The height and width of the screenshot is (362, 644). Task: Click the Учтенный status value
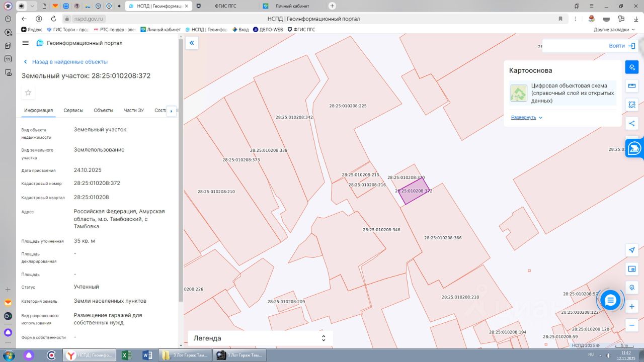[87, 287]
